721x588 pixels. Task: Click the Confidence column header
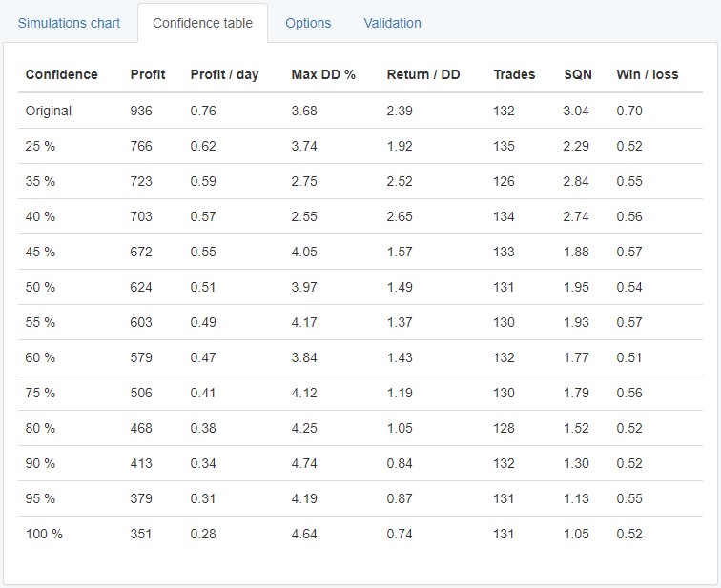coord(61,74)
